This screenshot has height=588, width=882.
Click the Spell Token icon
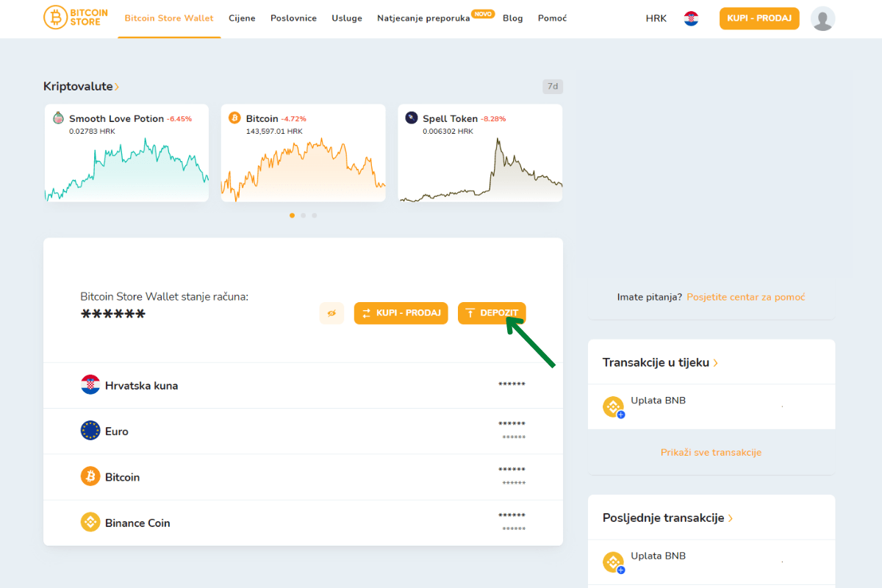[x=411, y=118]
